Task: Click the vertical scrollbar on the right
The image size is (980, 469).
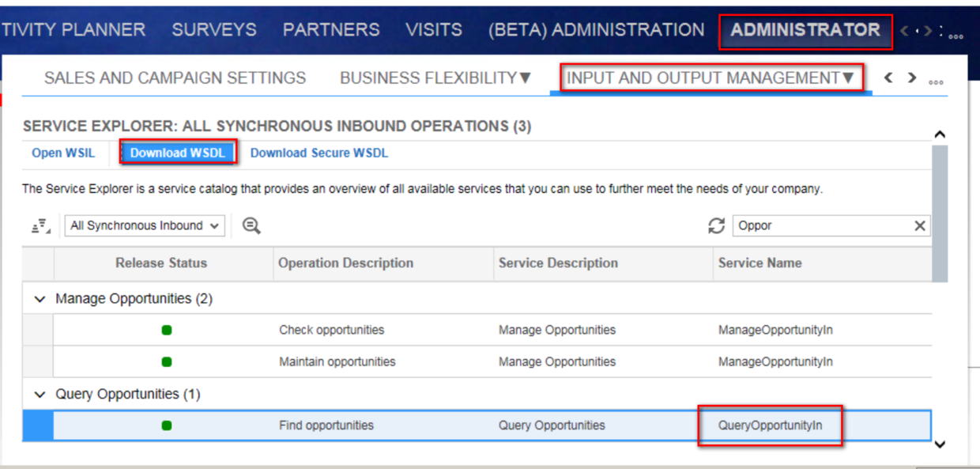Action: tap(940, 214)
